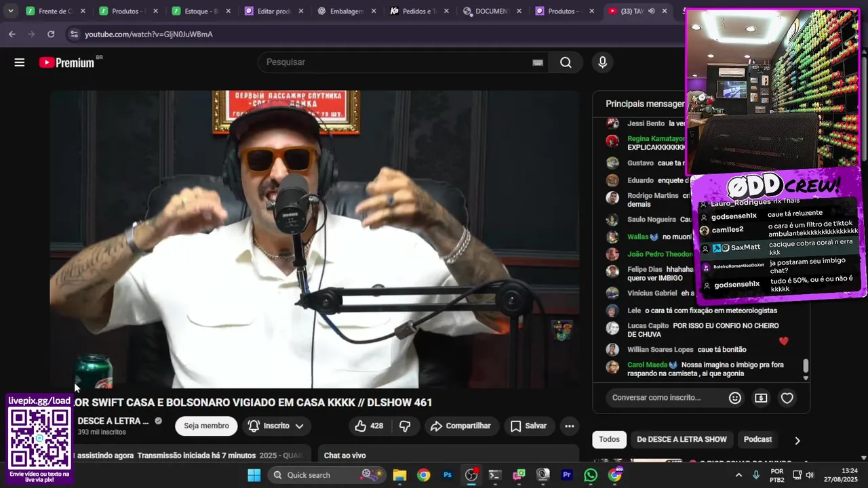Open emoji picker in chat input

(735, 398)
